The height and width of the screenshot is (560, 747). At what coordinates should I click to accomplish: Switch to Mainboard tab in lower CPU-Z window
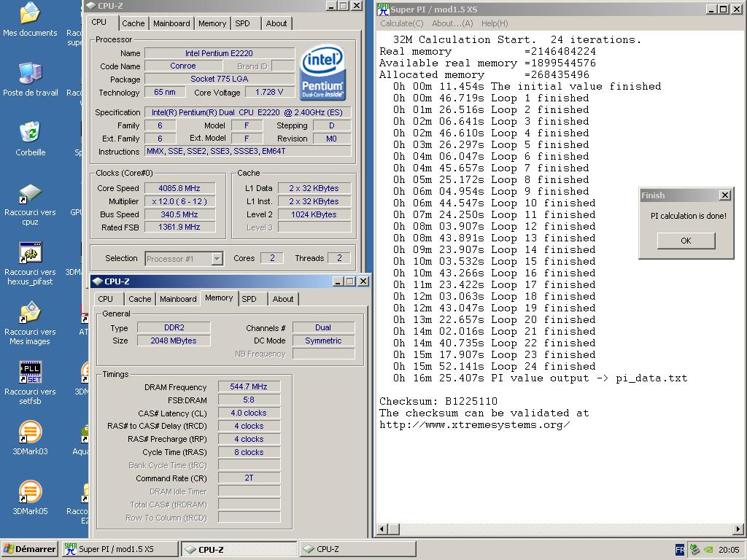tap(178, 299)
